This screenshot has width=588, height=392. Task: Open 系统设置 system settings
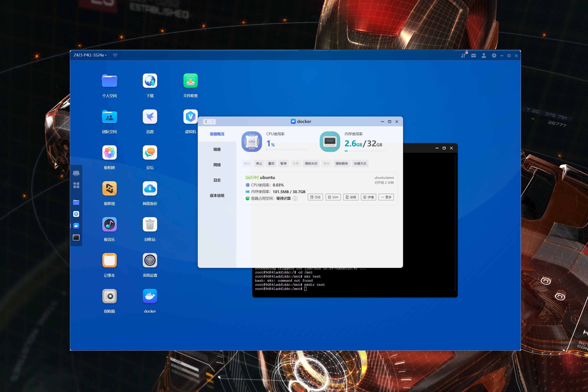[150, 260]
